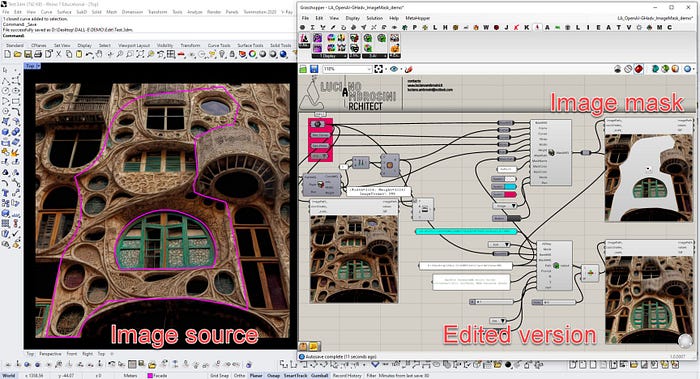700x379 pixels.
Task: Switch to the Curve Tools toolbar tab
Action: click(x=219, y=46)
